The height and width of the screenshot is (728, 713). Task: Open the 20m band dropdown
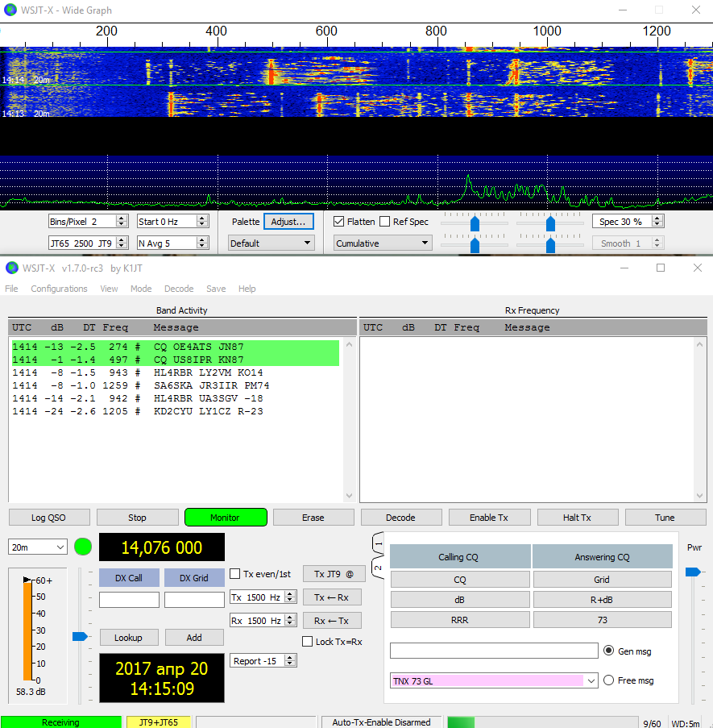(38, 547)
